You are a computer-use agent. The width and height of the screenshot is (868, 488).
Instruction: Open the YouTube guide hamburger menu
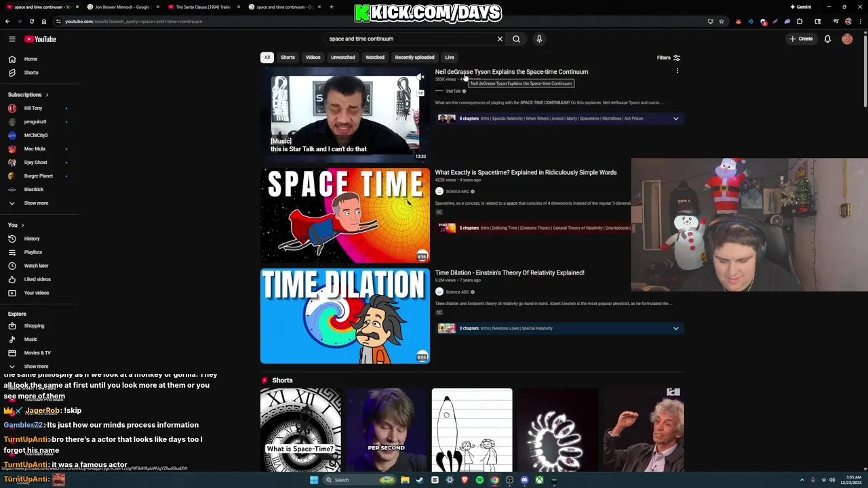(x=12, y=39)
